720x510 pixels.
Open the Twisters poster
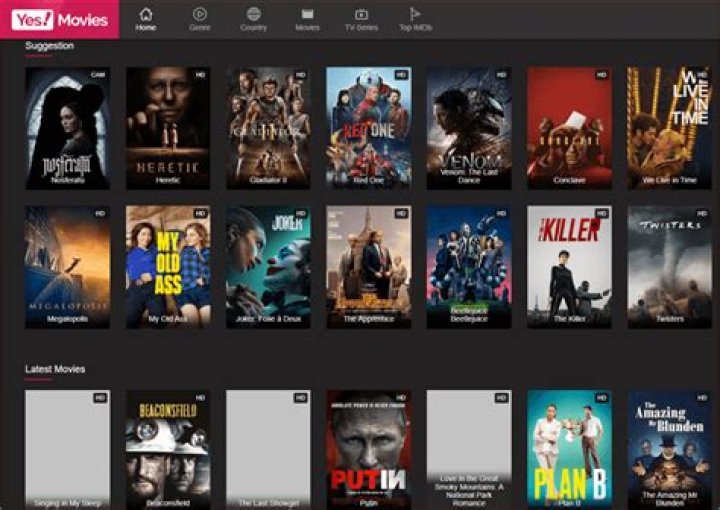point(669,267)
